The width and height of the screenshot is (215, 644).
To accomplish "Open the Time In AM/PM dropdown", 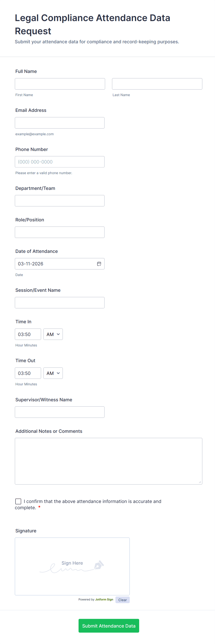I will (53, 334).
